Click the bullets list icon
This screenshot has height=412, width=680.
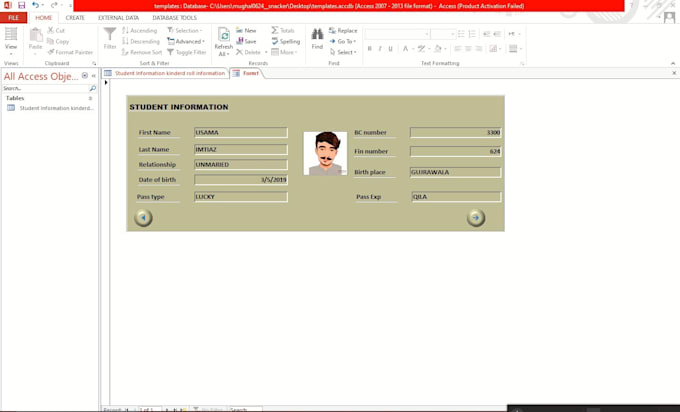click(461, 34)
